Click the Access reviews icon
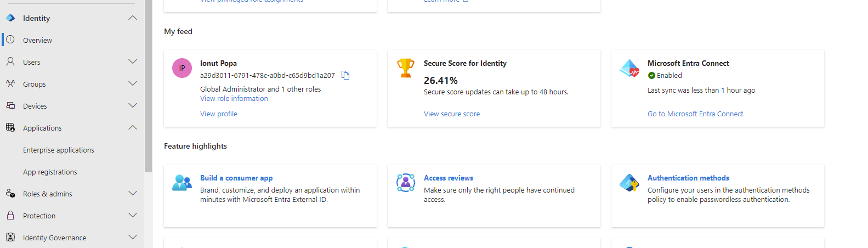868x248 pixels. [406, 182]
